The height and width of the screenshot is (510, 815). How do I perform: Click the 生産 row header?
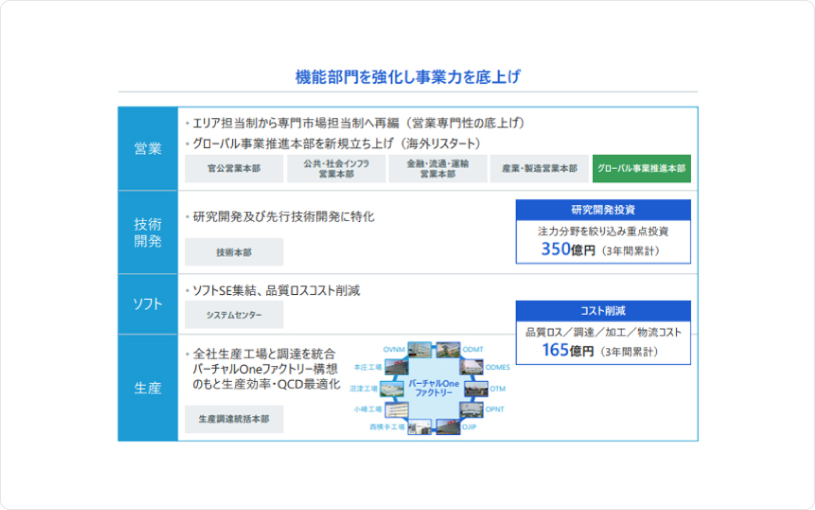point(148,388)
